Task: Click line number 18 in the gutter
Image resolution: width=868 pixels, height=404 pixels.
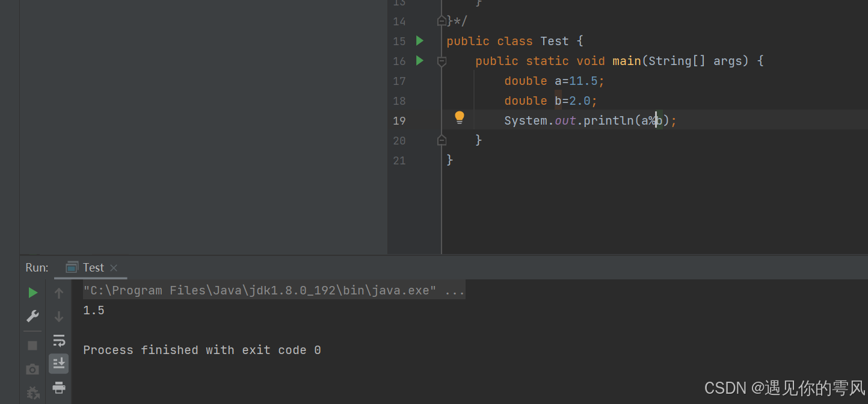Action: [399, 101]
